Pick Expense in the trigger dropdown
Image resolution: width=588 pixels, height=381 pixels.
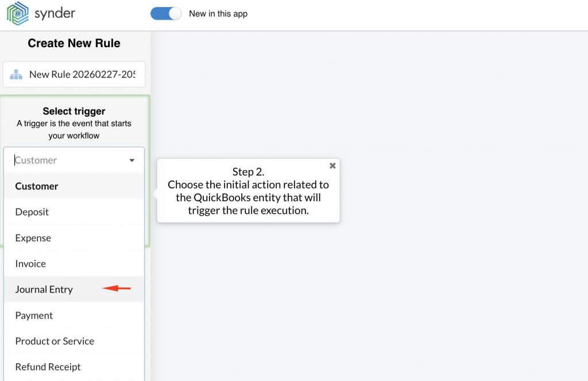33,238
